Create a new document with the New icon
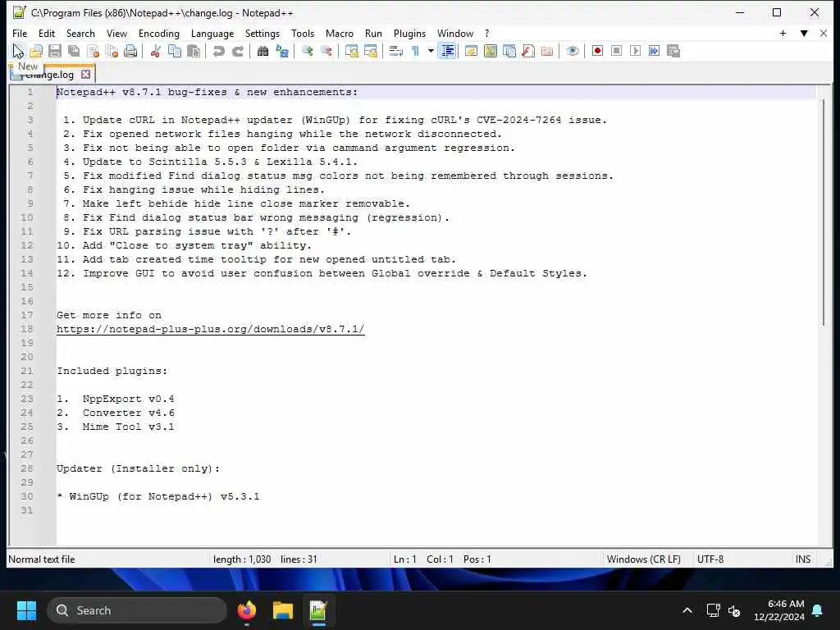Screen dimensions: 840x630 coord(18,51)
